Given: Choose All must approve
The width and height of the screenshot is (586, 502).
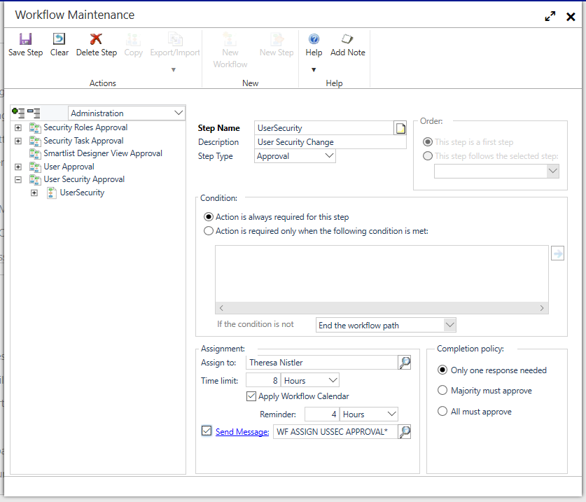Looking at the screenshot, I should 442,411.
